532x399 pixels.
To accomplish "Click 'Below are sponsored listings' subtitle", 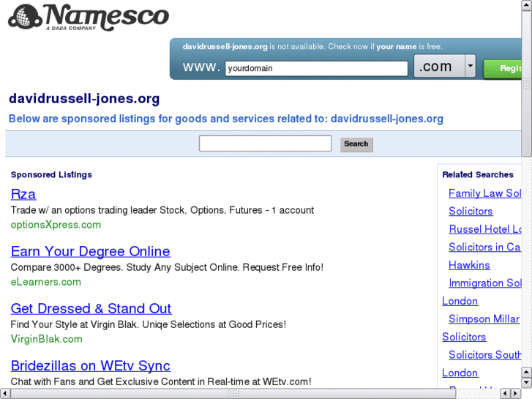I will click(x=226, y=119).
